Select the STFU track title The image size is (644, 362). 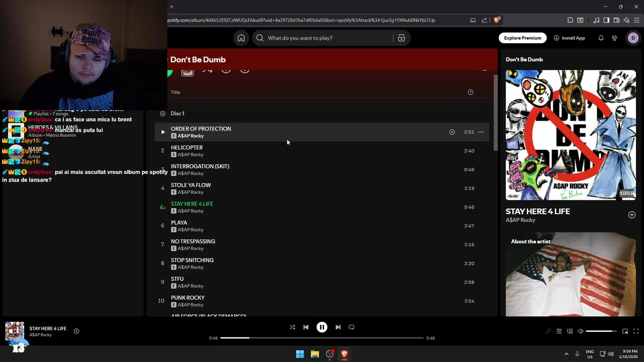[x=177, y=279]
